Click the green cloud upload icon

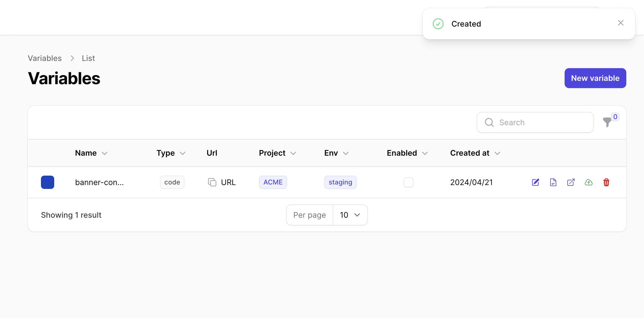588,182
